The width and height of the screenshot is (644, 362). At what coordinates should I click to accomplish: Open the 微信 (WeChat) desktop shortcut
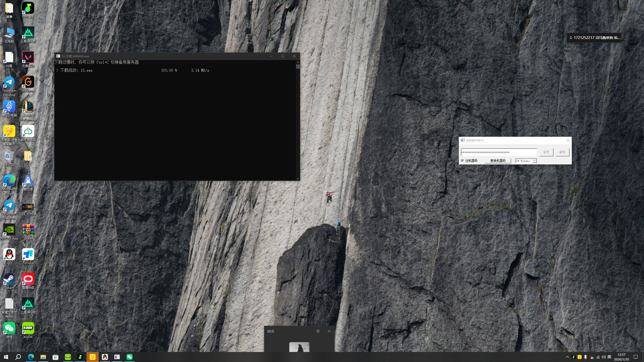[9, 330]
